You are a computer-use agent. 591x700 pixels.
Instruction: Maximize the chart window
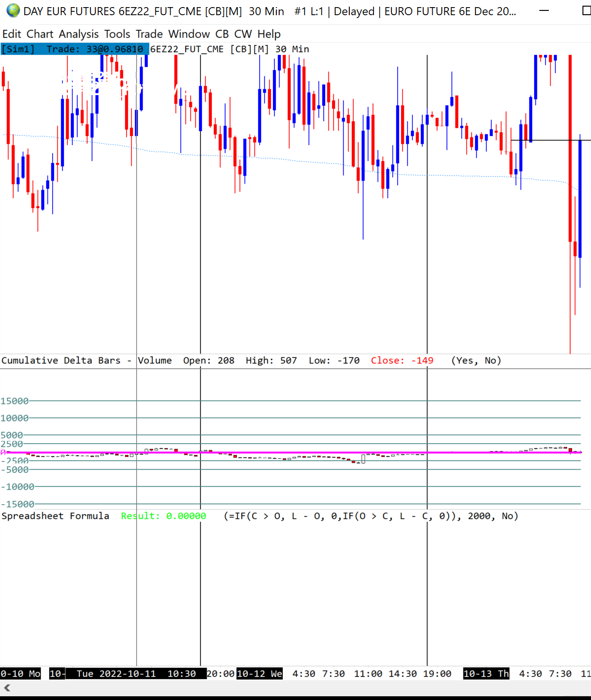(586, 10)
